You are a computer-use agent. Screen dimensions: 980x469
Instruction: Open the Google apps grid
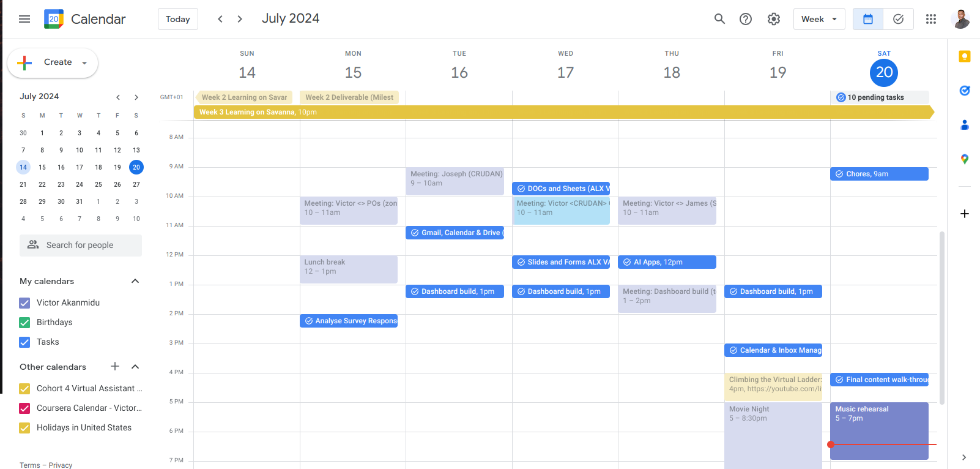click(x=931, y=19)
